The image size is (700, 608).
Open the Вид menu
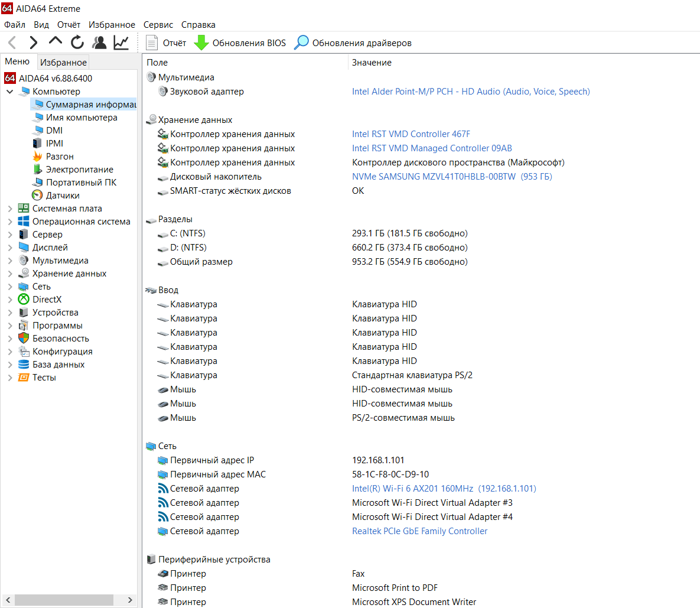(x=41, y=25)
